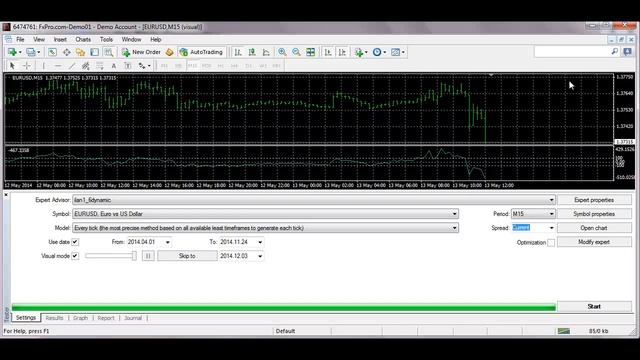Viewport: 640px width, 360px height.
Task: Open the Periods clock icon
Action: click(x=377, y=52)
